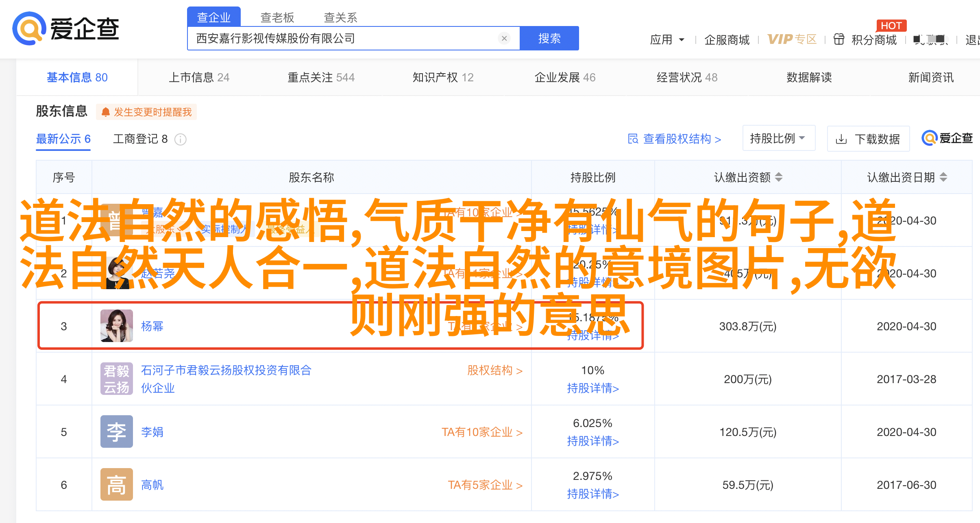The width and height of the screenshot is (980, 523).
Task: Clear the search box with the X icon
Action: 504,38
